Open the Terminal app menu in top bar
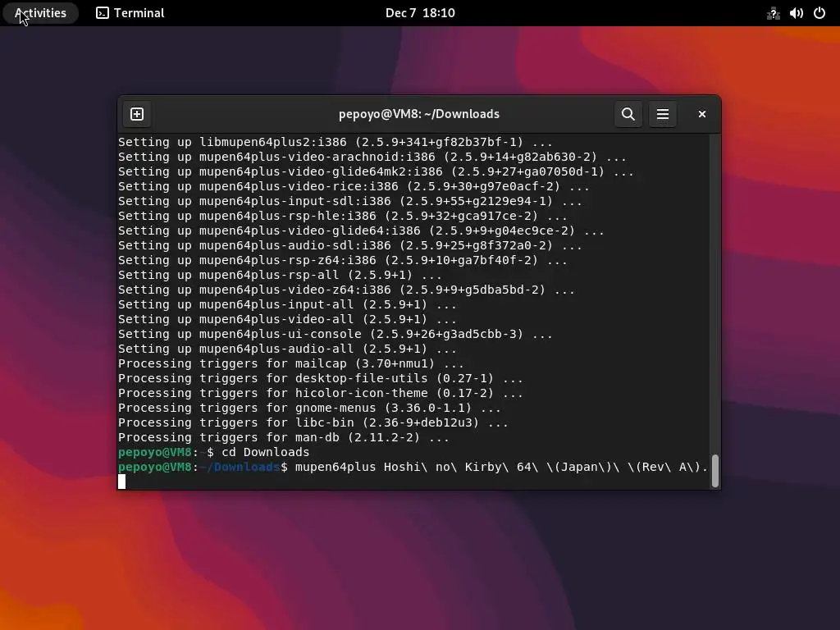 coord(130,13)
